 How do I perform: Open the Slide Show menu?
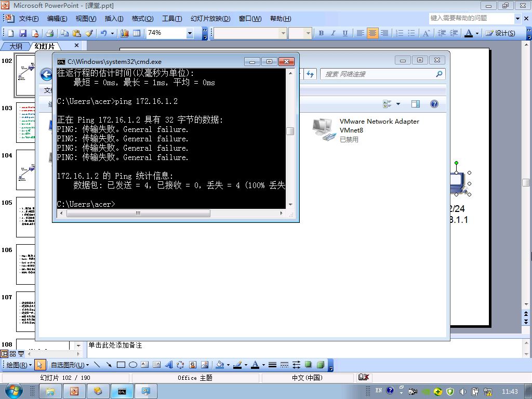210,19
